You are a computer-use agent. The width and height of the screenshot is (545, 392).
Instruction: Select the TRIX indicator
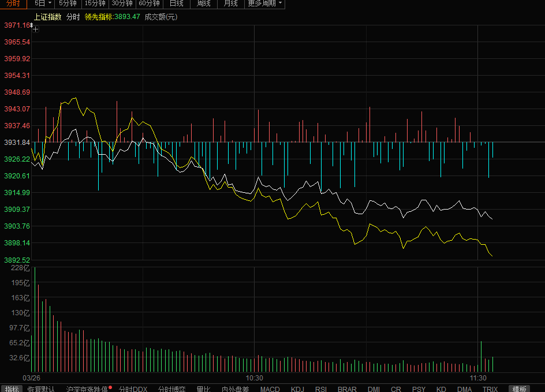point(490,389)
